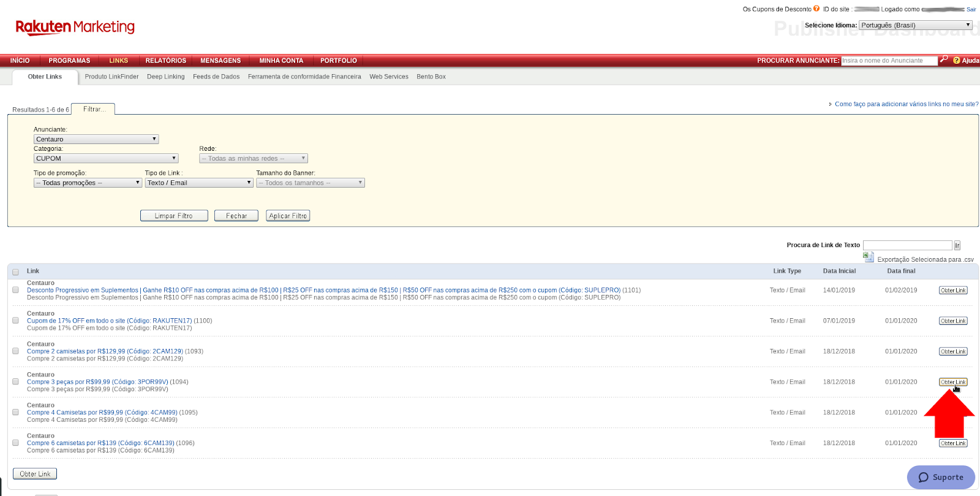Switch to Web Services tab

[x=389, y=77]
